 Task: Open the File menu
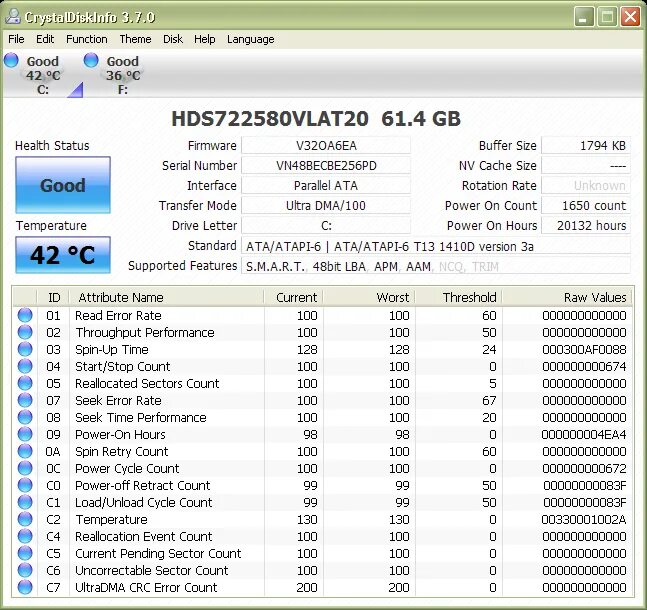16,39
